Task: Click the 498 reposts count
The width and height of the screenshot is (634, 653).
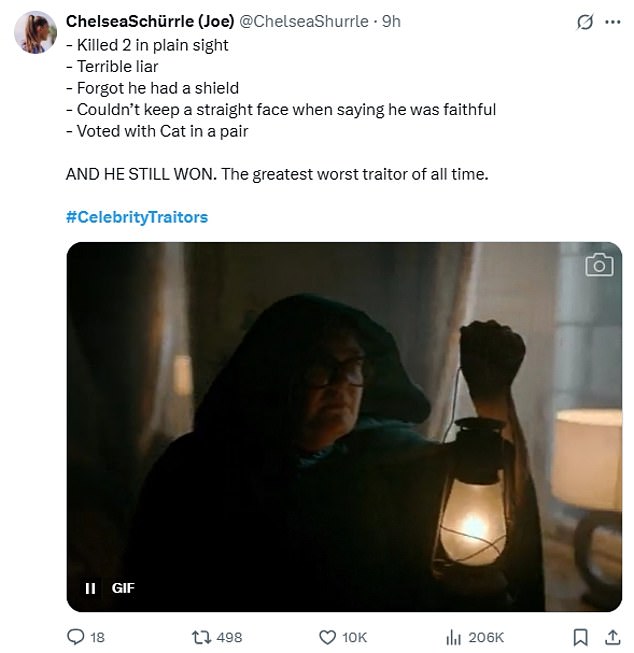Action: click(x=230, y=636)
